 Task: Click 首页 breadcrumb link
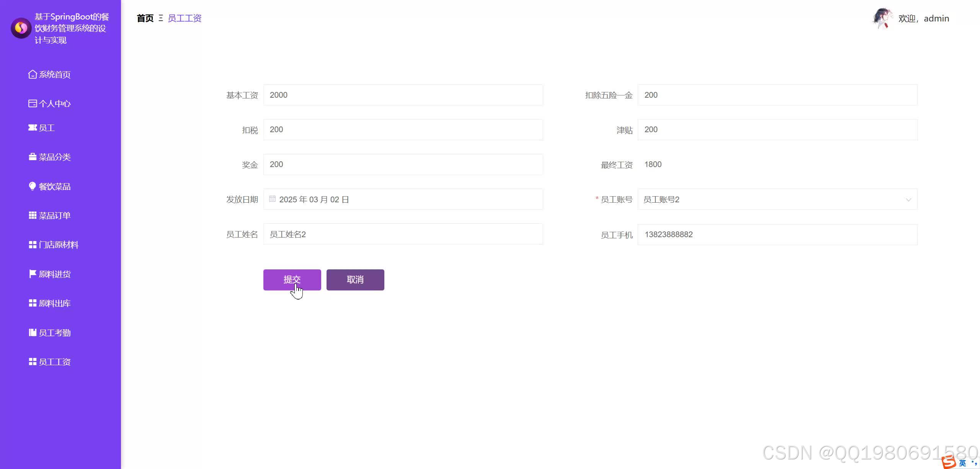[145, 18]
